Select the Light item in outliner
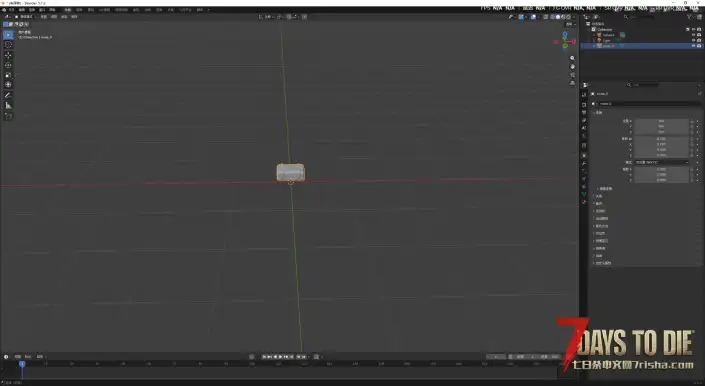The width and height of the screenshot is (705, 386). coord(606,40)
